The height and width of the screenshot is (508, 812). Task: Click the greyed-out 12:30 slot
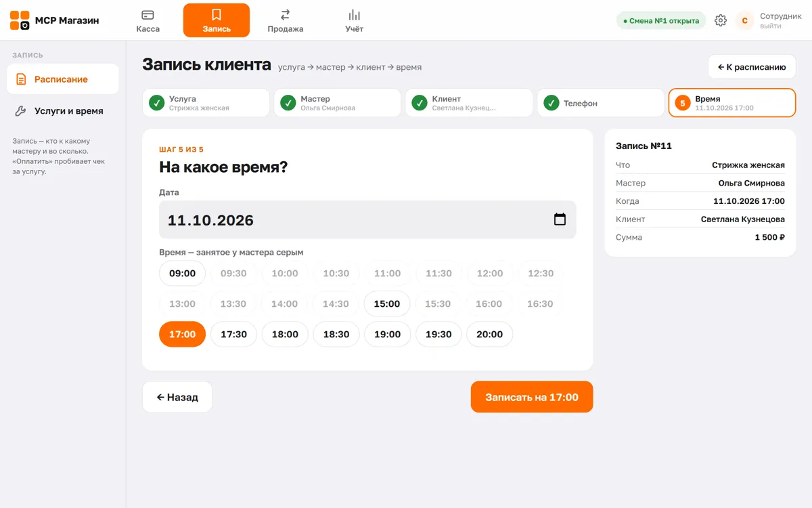coord(541,274)
